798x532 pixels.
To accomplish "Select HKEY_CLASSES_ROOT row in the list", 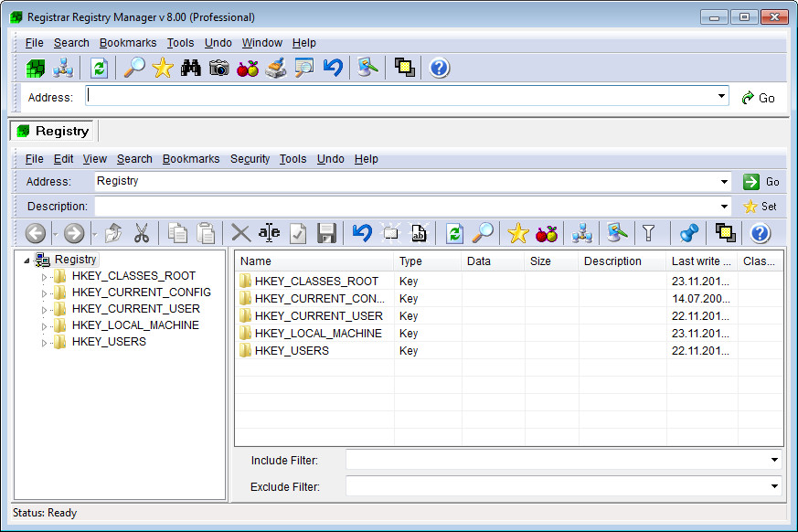I will click(x=508, y=281).
